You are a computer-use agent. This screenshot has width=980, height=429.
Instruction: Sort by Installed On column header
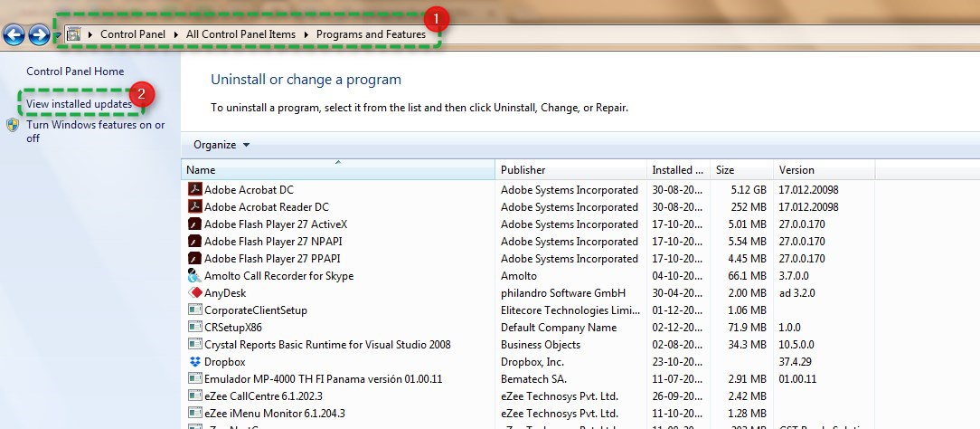click(x=678, y=169)
